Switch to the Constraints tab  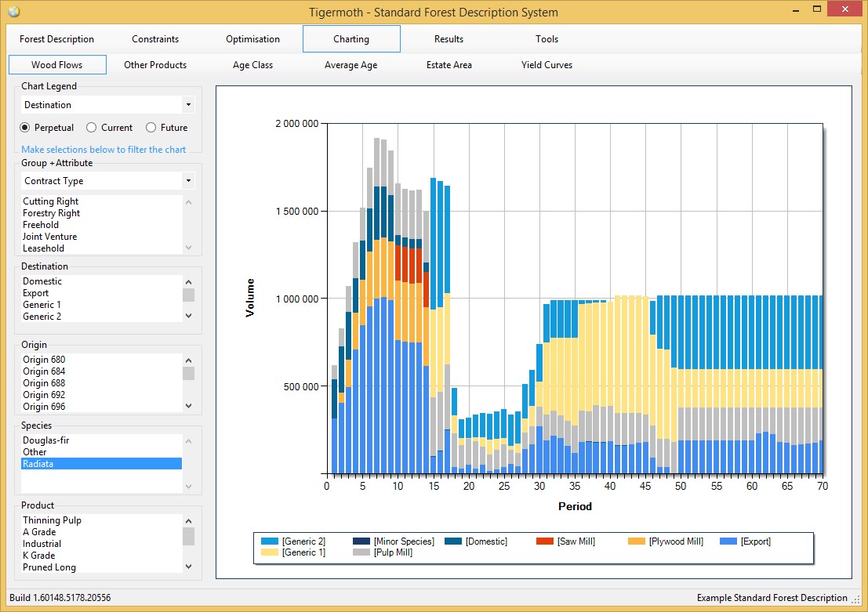[155, 38]
